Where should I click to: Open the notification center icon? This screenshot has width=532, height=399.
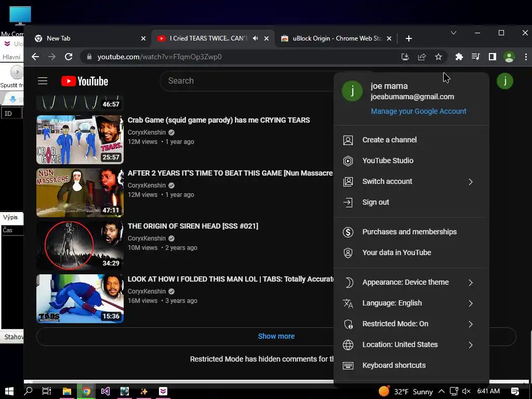pos(515,392)
